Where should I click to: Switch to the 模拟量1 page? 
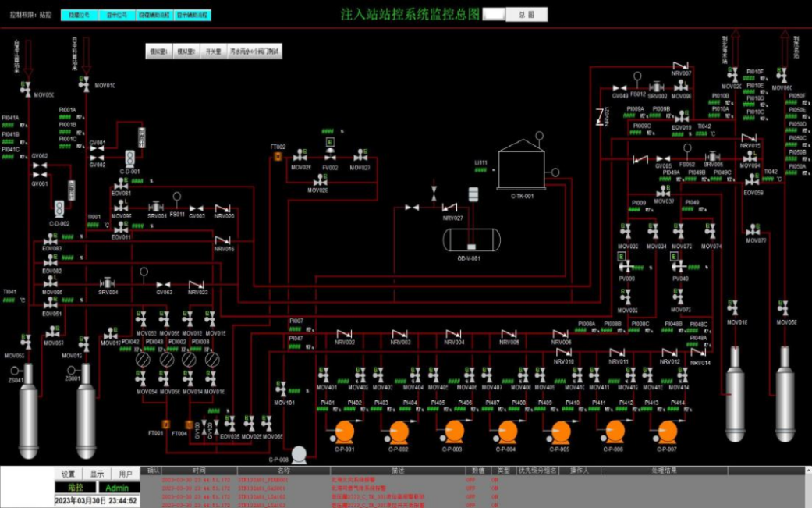pyautogui.click(x=159, y=52)
